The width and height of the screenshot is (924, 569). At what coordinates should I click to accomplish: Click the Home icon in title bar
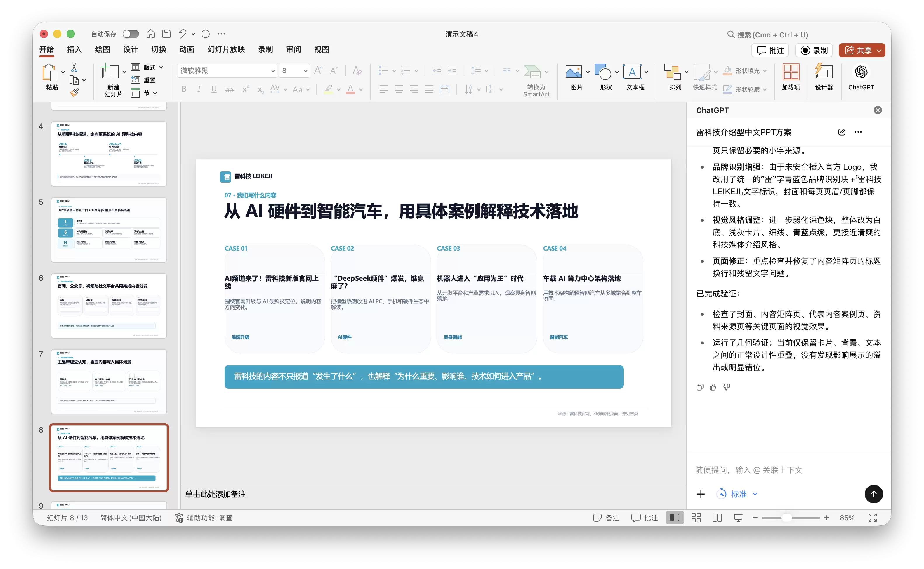[150, 34]
